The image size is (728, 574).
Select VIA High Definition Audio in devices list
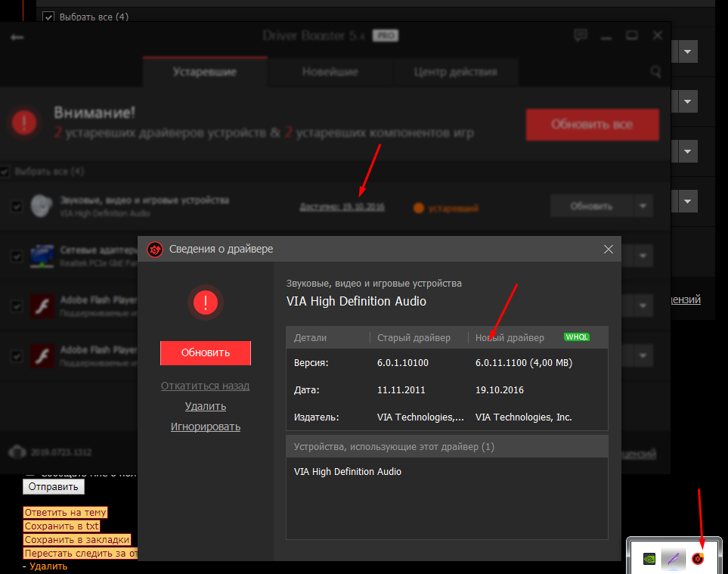(x=348, y=472)
